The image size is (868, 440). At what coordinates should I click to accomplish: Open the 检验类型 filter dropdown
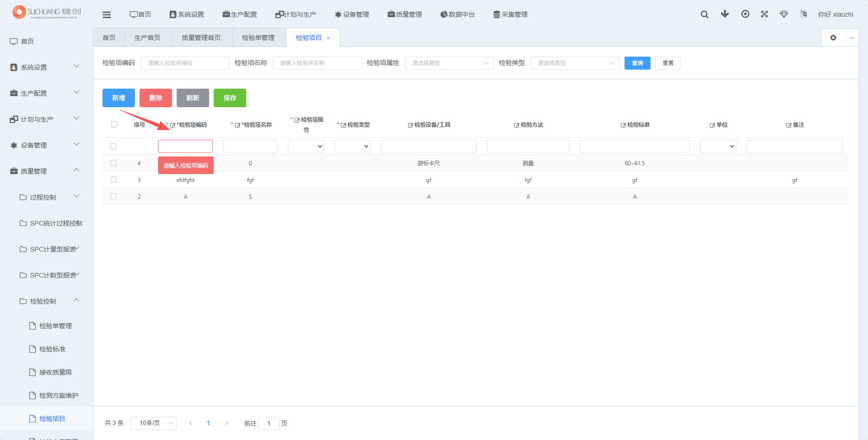pos(575,63)
